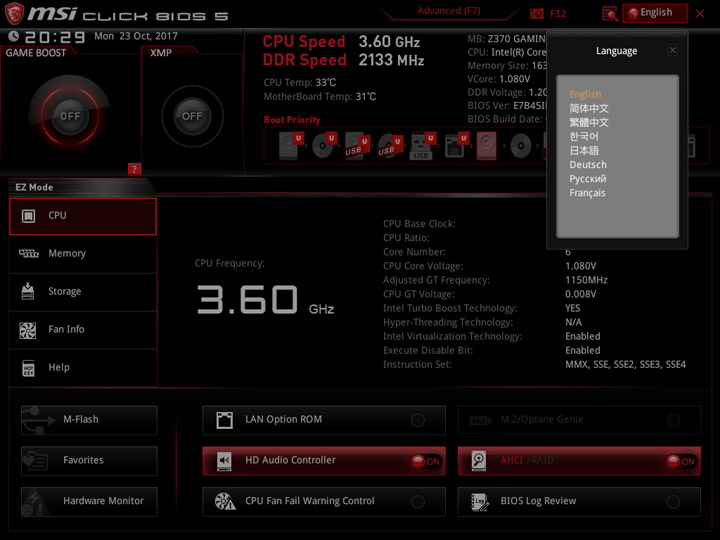Click the clock icon beside the time
720x540 pixels.
(x=14, y=36)
